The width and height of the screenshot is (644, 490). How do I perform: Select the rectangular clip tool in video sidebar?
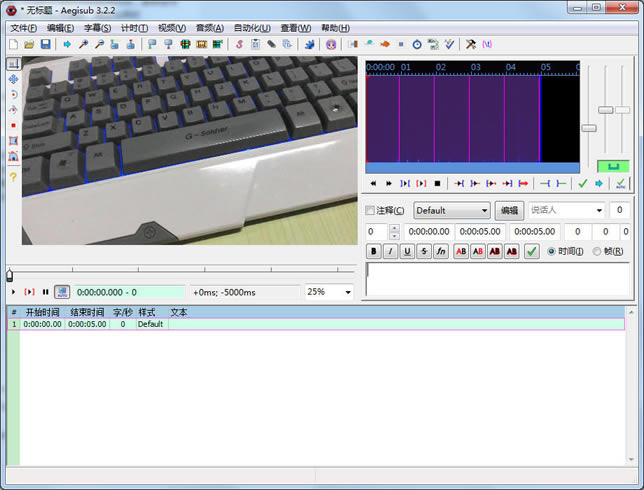point(13,141)
